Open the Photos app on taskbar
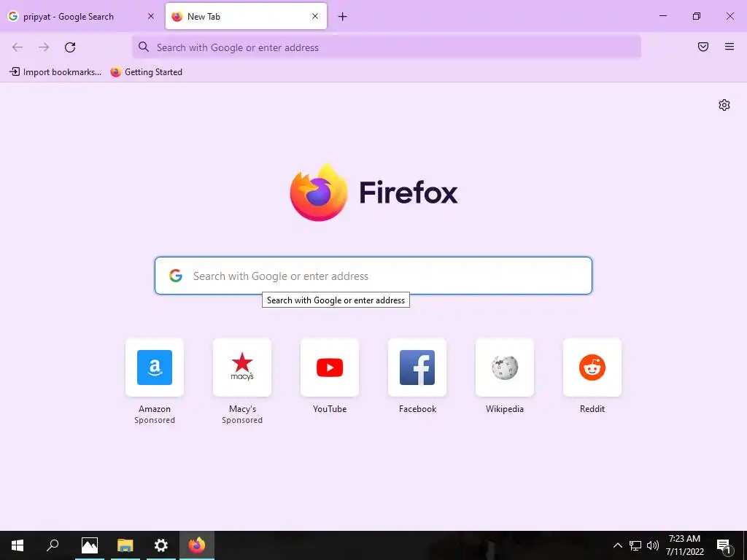This screenshot has width=747, height=560. 90,545
